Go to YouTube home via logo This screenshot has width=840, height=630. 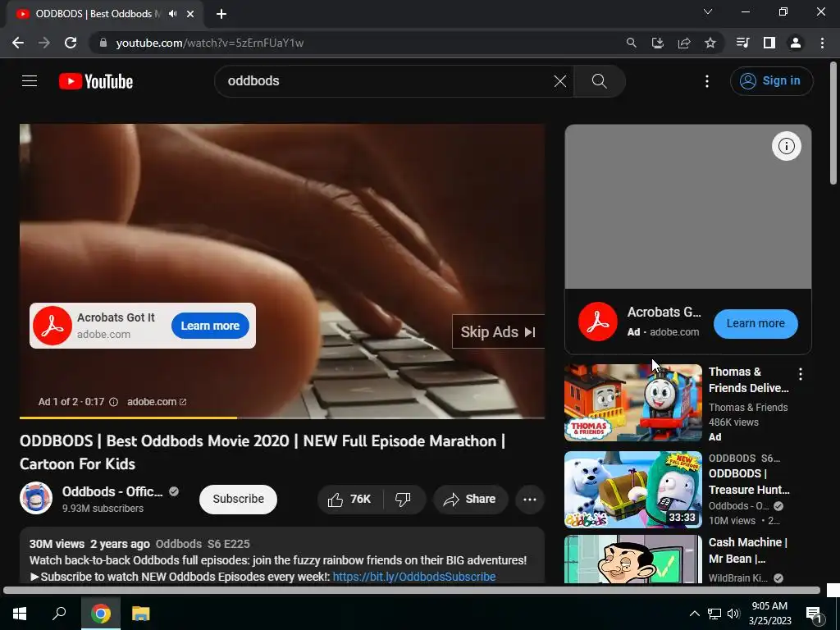click(96, 81)
